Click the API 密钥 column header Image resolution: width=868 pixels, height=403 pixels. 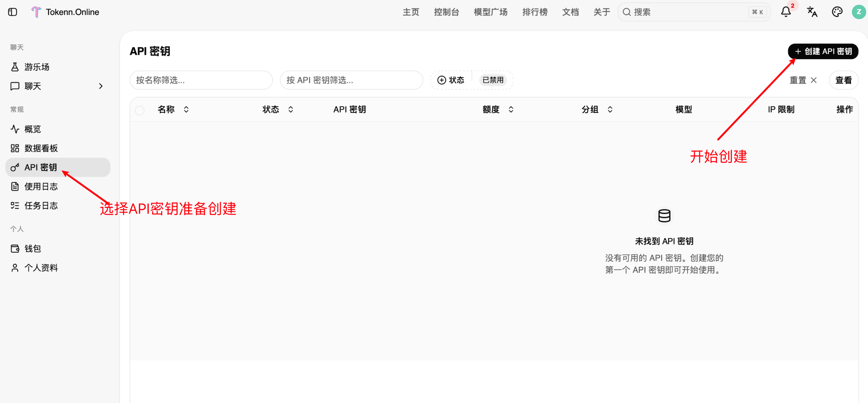(350, 109)
